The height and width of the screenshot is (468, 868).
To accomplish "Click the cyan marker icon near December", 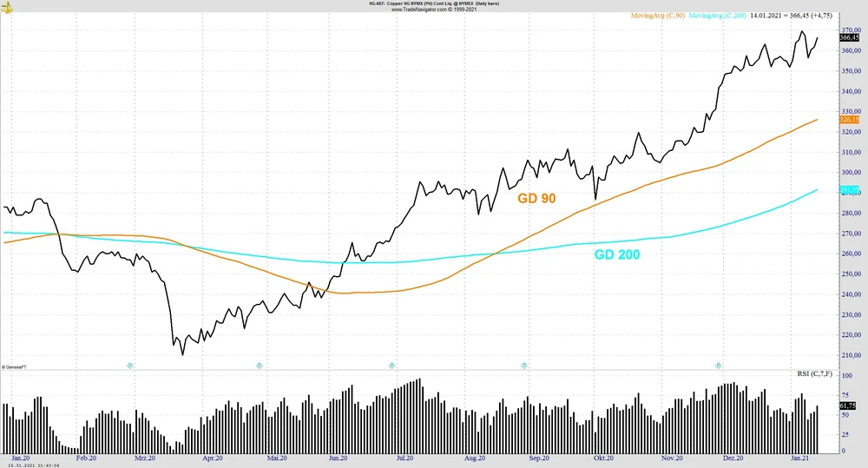I will [719, 366].
